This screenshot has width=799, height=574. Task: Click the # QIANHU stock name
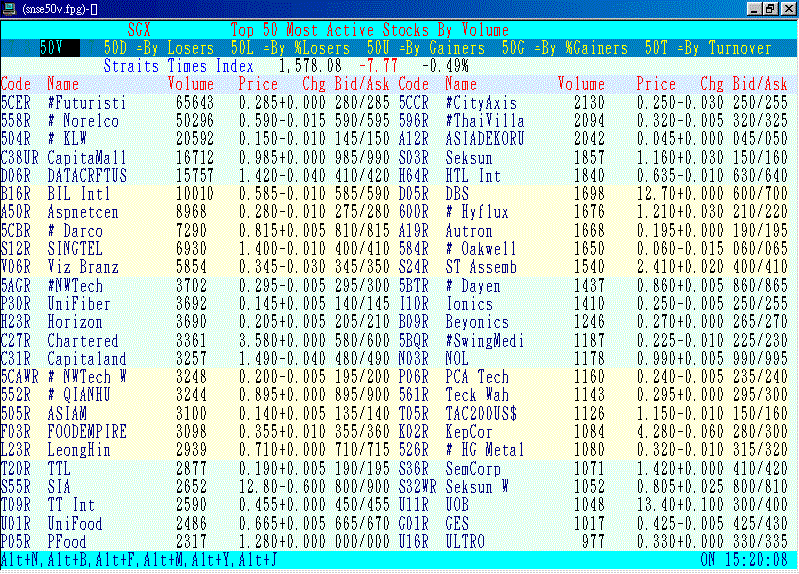(x=79, y=395)
